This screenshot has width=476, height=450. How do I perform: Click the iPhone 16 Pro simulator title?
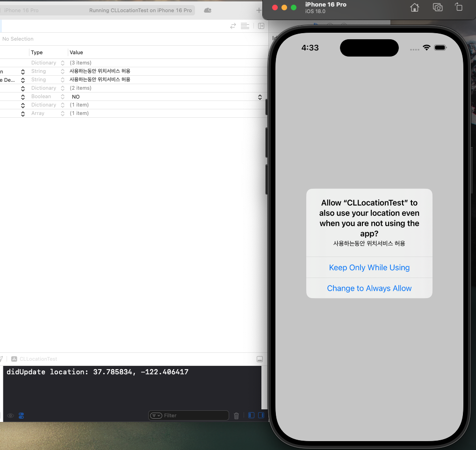click(326, 5)
